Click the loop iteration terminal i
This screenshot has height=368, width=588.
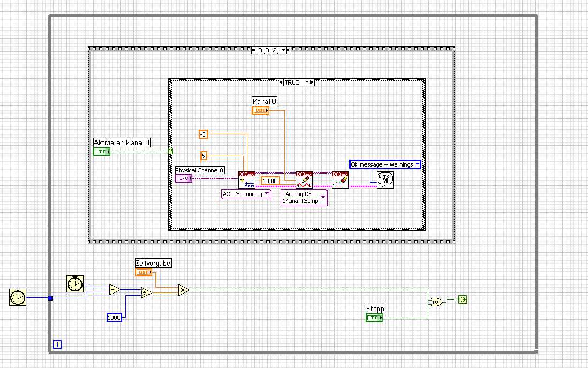(x=57, y=344)
